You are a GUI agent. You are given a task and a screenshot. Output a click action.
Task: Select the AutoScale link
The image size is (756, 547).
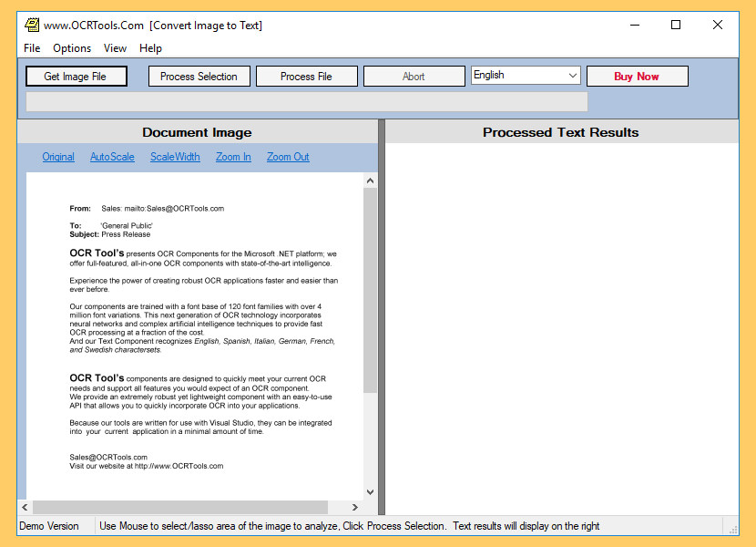[x=112, y=157]
